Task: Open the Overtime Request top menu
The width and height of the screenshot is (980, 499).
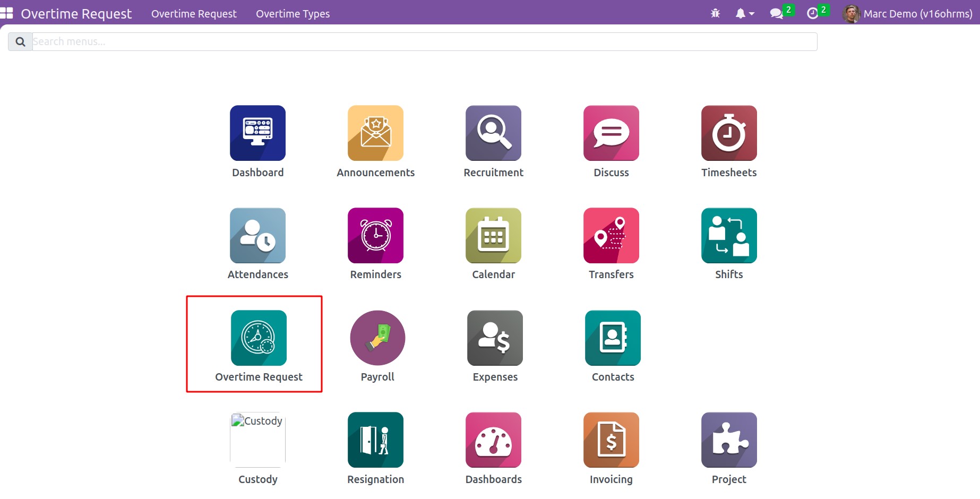Action: coord(194,14)
